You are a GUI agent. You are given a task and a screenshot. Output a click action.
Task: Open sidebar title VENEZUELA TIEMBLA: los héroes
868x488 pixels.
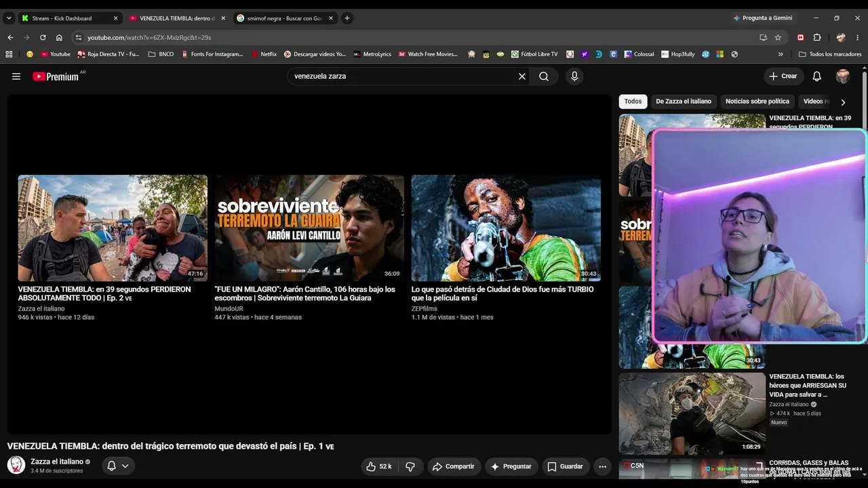(808, 385)
